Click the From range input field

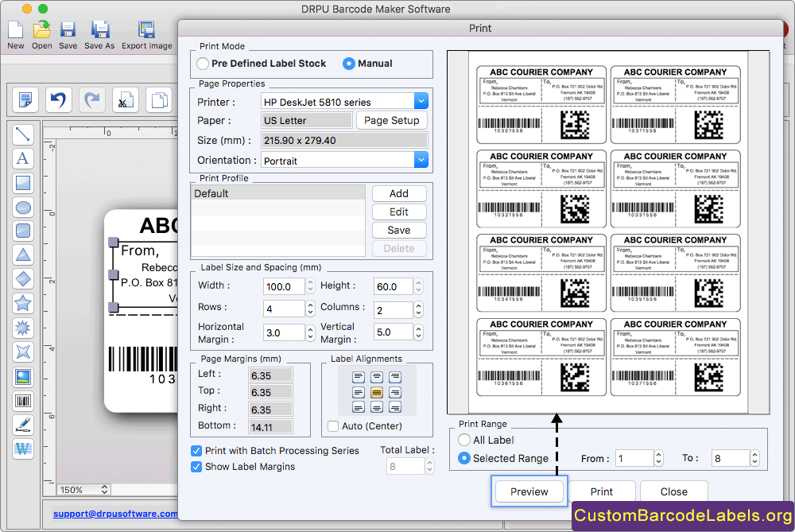(634, 459)
